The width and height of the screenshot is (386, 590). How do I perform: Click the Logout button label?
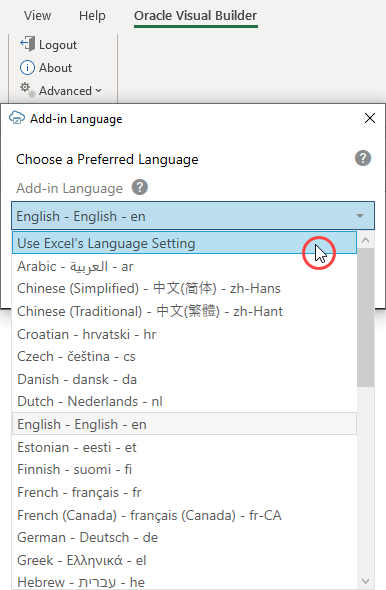[58, 45]
